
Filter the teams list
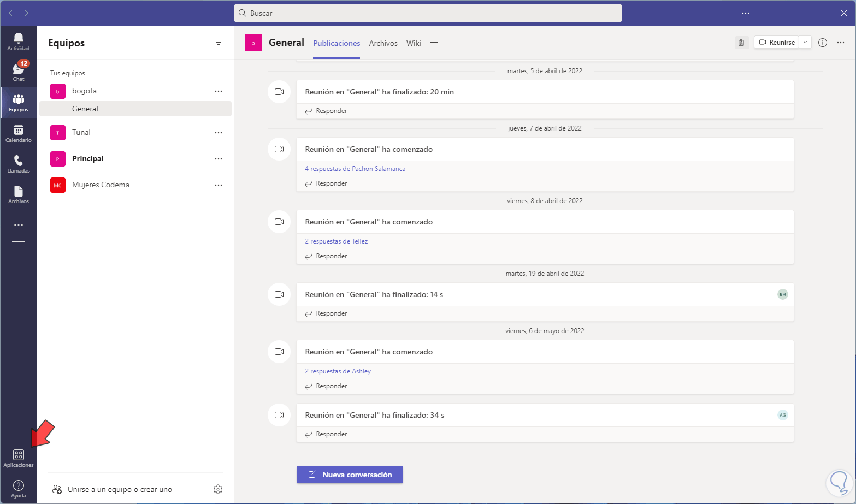click(219, 43)
